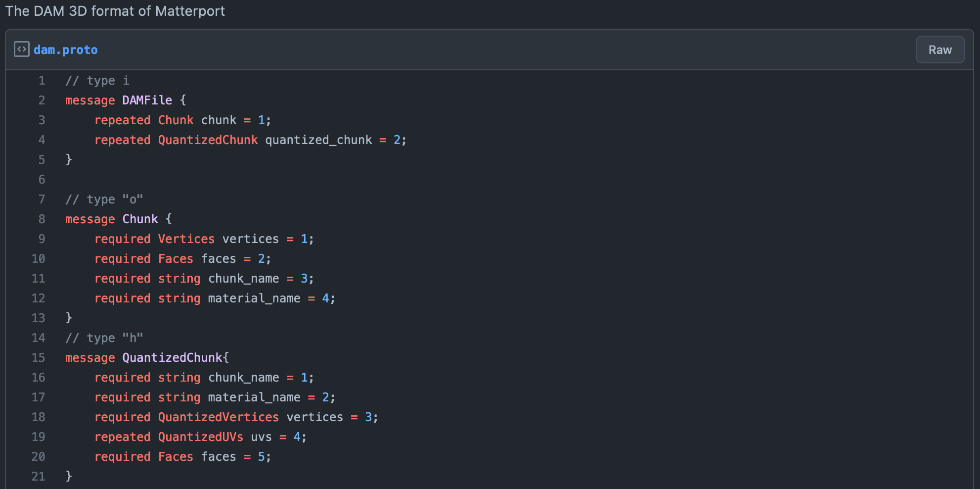The width and height of the screenshot is (980, 489).
Task: Select line number 15 in the gutter
Action: pos(38,358)
